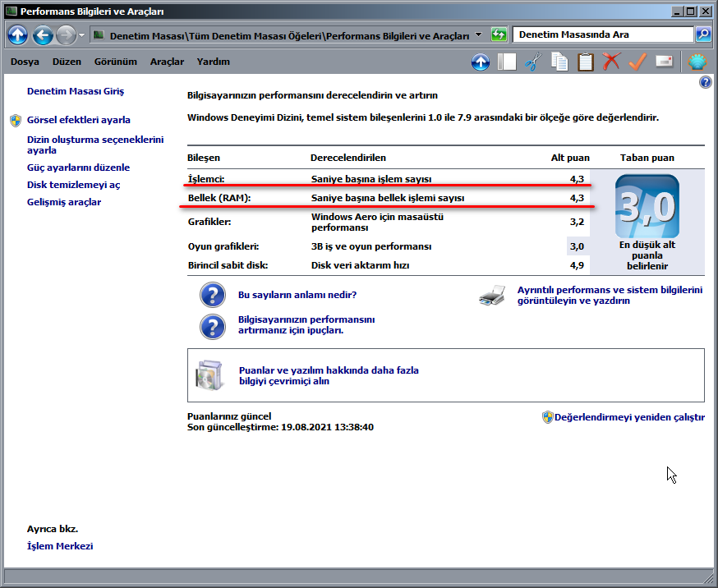The image size is (718, 588).
Task: Click the magnifier search button
Action: 703,34
